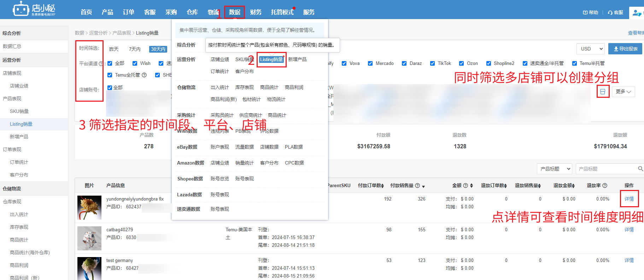Image resolution: width=644 pixels, height=280 pixels.
Task: Open 产品标题 search type dropdown
Action: point(555,169)
